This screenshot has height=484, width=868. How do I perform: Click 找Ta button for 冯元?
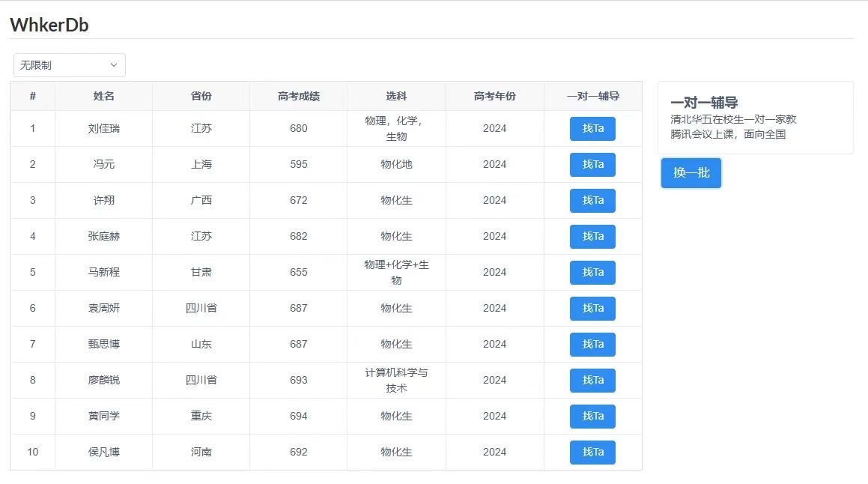click(x=592, y=165)
